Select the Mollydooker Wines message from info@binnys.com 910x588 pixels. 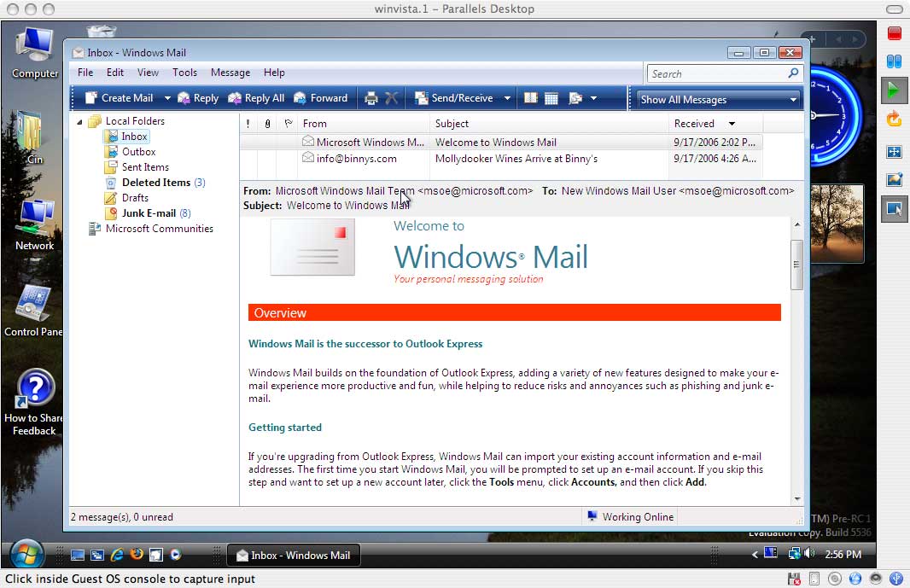click(501, 159)
